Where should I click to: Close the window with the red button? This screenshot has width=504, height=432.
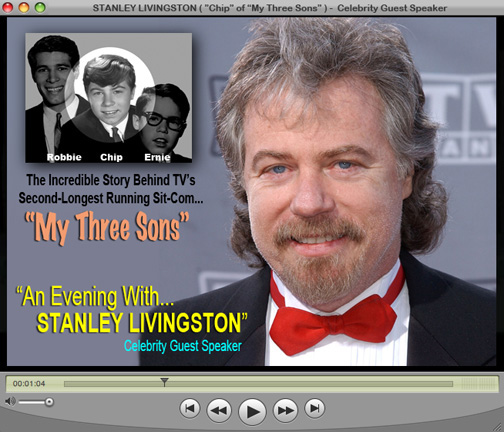pos(8,7)
